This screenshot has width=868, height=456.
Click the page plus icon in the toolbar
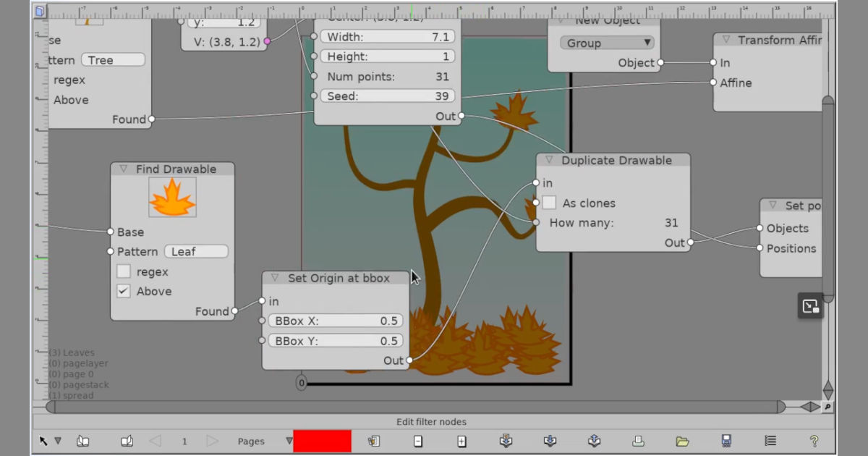[x=461, y=441]
